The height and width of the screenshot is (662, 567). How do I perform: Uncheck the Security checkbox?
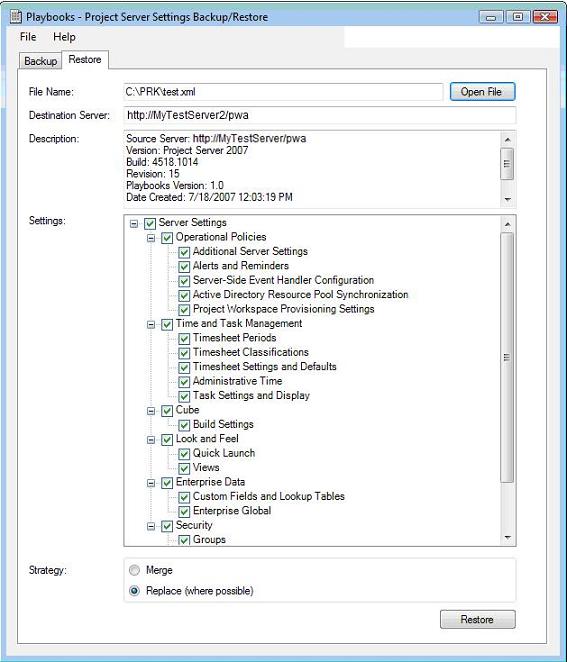tap(167, 526)
